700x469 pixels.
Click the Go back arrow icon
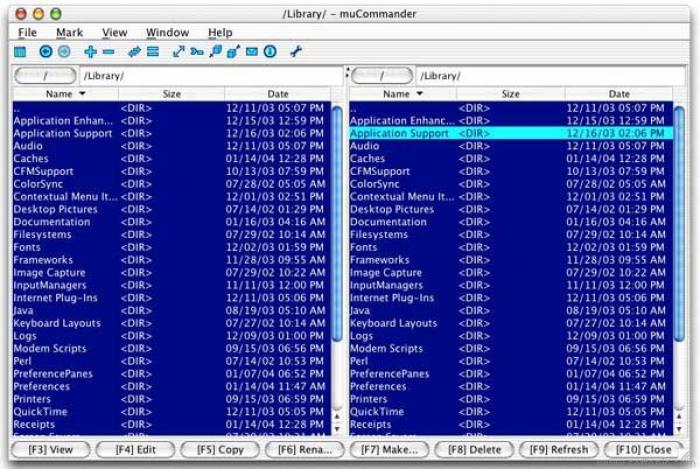click(x=46, y=52)
